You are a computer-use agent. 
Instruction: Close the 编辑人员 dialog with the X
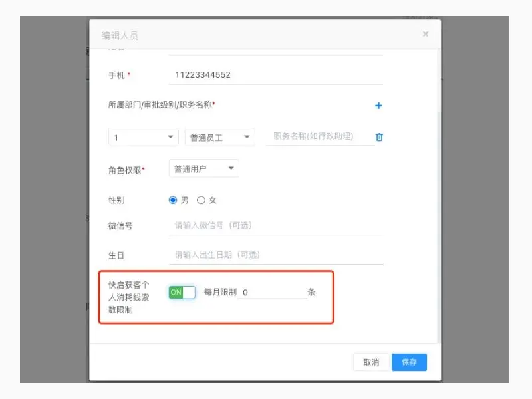425,34
